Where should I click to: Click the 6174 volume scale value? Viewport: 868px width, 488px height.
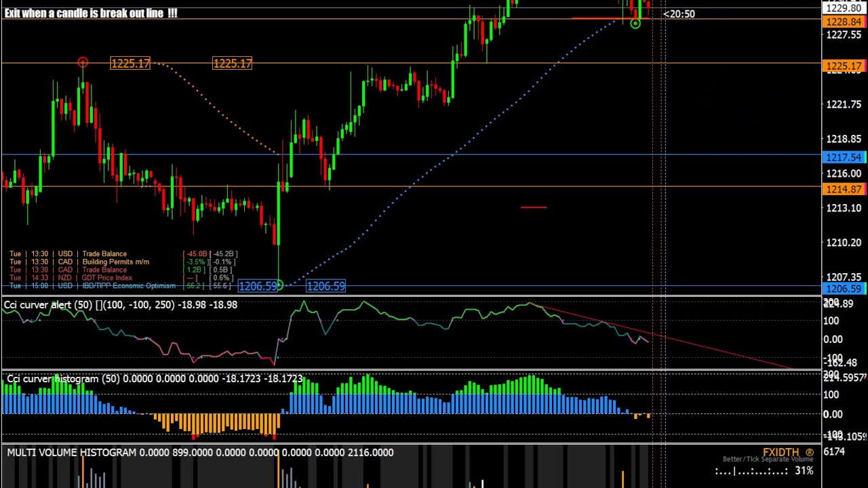pyautogui.click(x=835, y=451)
